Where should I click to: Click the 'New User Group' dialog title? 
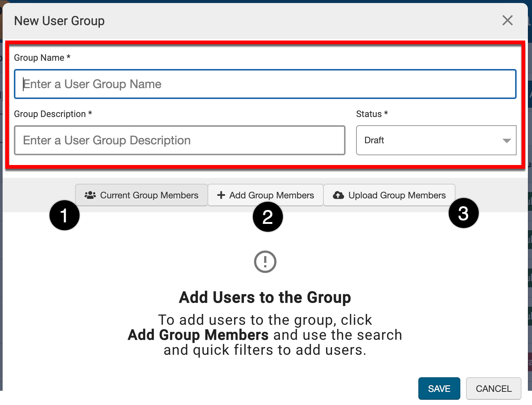click(59, 21)
